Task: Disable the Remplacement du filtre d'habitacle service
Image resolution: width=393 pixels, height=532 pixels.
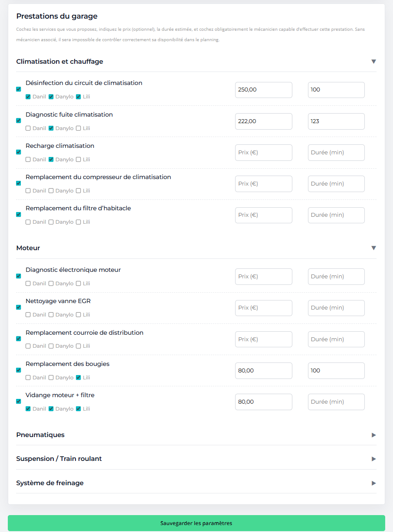Action: 18,215
